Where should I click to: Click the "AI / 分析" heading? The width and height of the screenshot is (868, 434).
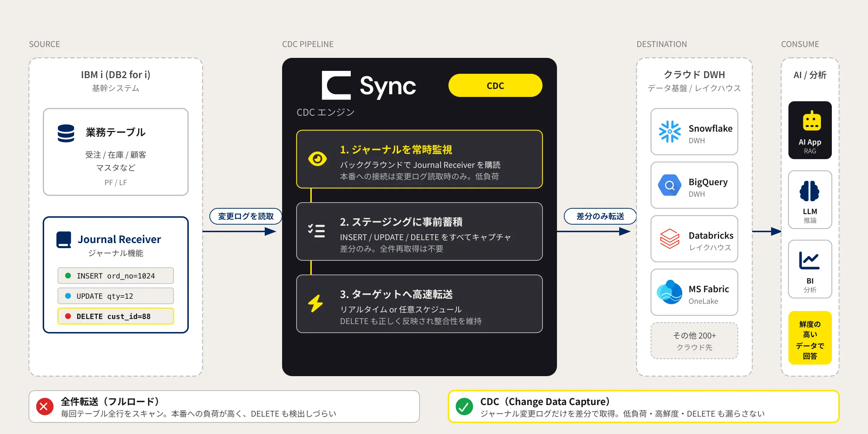[810, 75]
